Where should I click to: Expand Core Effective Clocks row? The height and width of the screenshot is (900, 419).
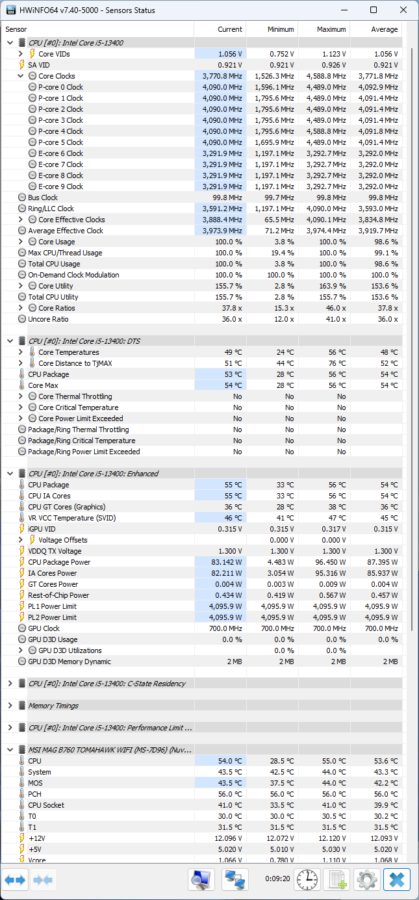(x=21, y=219)
